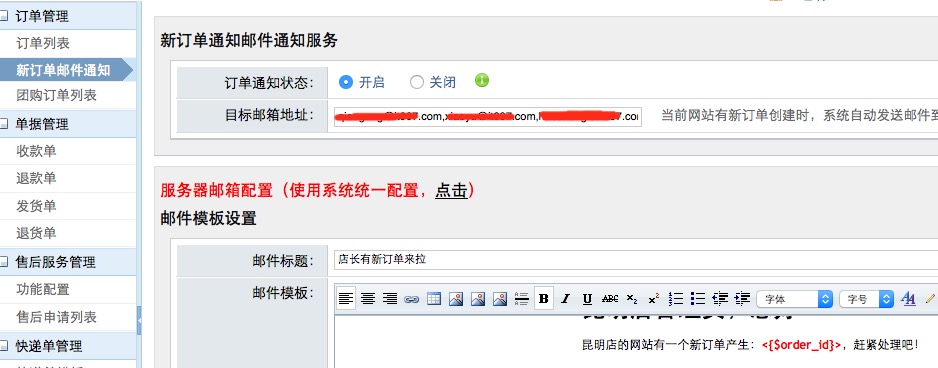Open 订单列表 in the sidebar
The image size is (938, 368).
43,43
